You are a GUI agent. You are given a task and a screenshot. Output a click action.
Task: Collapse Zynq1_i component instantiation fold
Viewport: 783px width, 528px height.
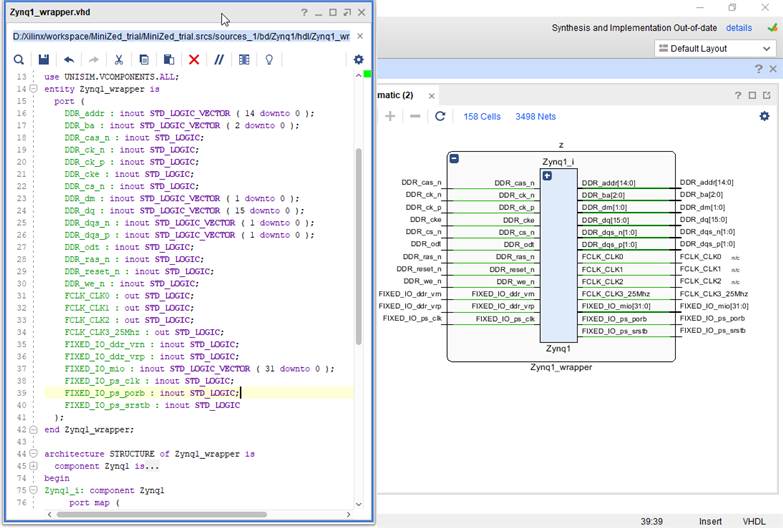[33, 490]
